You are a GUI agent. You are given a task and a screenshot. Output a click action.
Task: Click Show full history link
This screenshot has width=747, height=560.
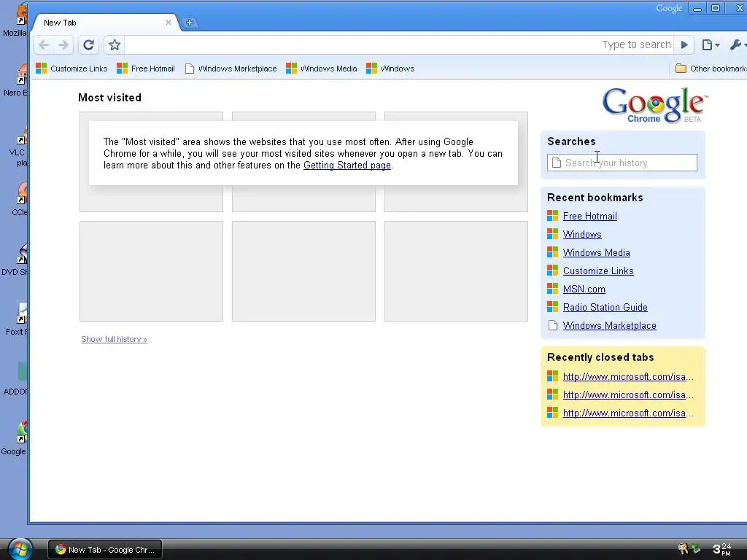pyautogui.click(x=115, y=339)
